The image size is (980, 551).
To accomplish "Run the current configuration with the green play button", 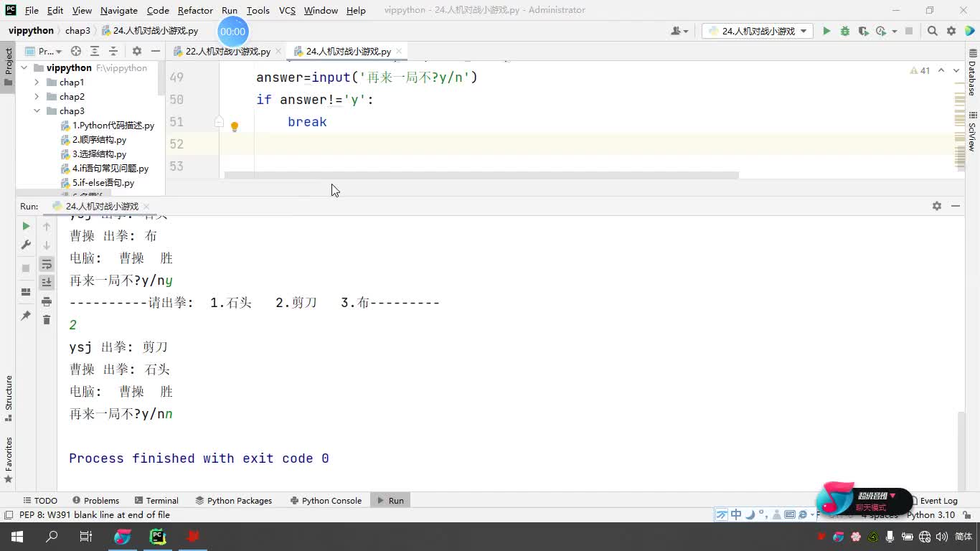I will click(826, 31).
